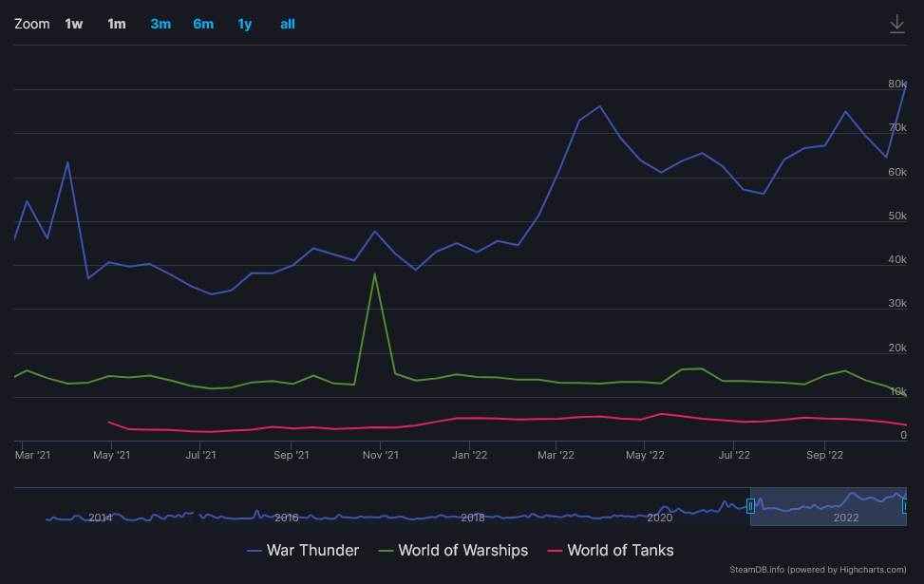Image resolution: width=924 pixels, height=584 pixels.
Task: Grab the left navigator range handle
Action: click(x=750, y=505)
